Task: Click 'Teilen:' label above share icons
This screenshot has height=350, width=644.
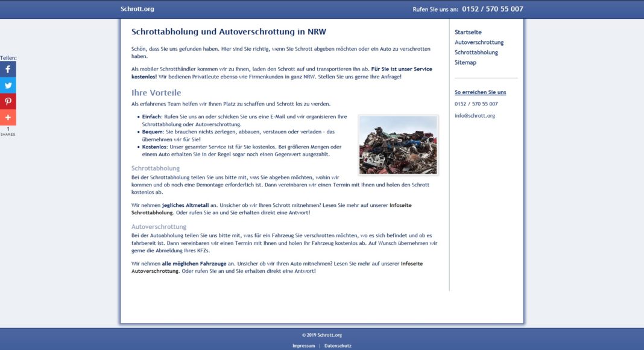Action: point(8,58)
